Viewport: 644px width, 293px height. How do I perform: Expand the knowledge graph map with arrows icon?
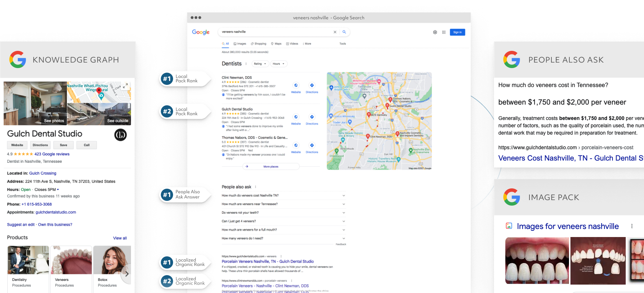click(x=125, y=86)
